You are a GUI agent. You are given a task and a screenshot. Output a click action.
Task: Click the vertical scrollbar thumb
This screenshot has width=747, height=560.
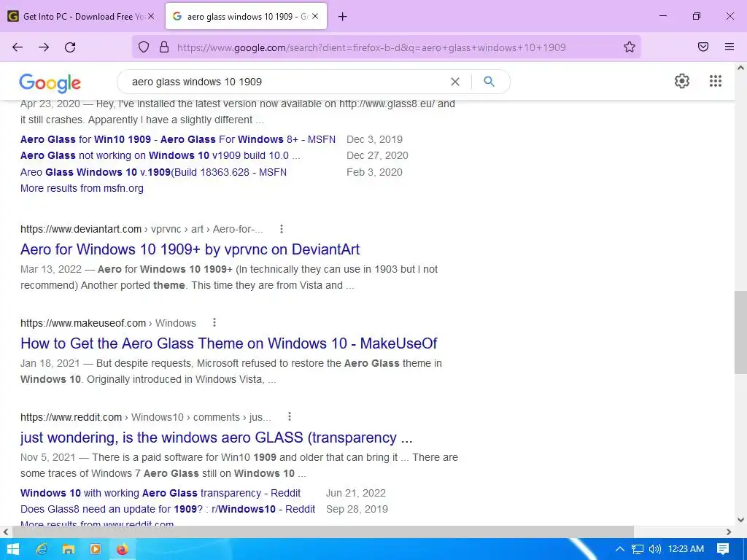tap(741, 332)
